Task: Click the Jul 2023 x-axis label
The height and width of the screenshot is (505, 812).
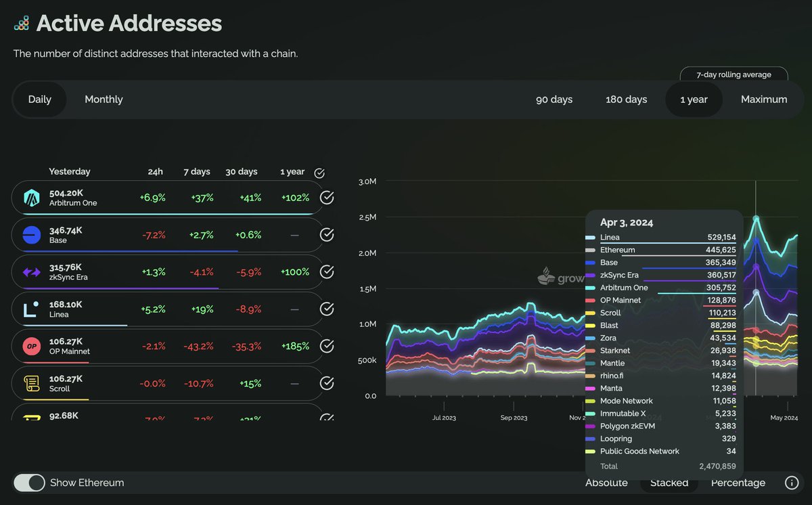Action: [443, 418]
